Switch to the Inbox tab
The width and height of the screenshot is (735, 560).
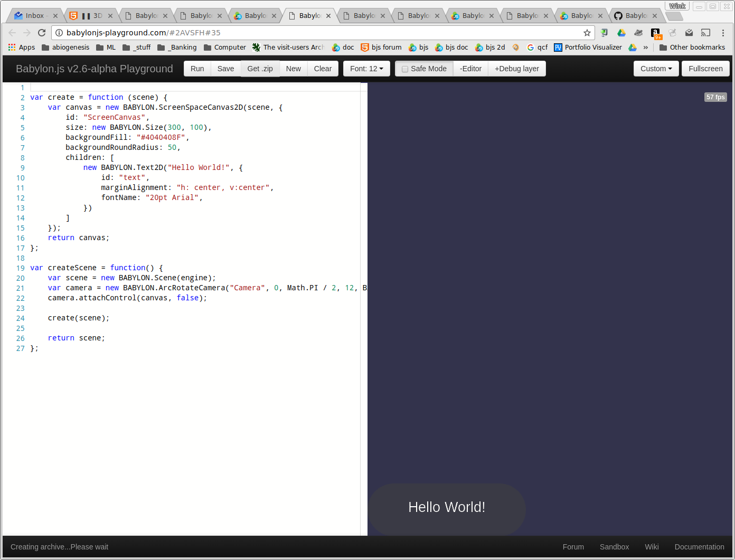coord(35,16)
